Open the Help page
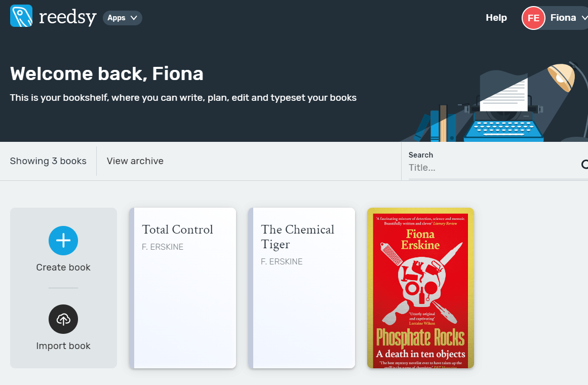Image resolution: width=588 pixels, height=385 pixels. (496, 18)
